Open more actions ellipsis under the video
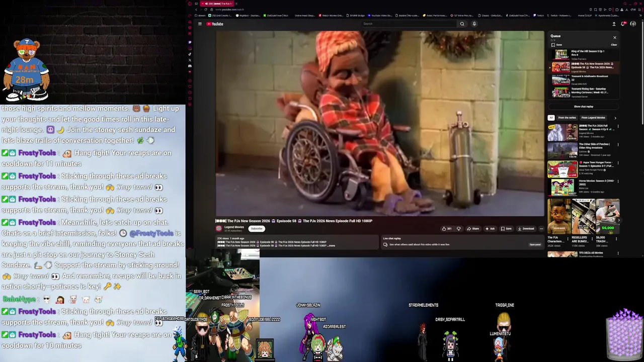This screenshot has height=362, width=644. 541,229
